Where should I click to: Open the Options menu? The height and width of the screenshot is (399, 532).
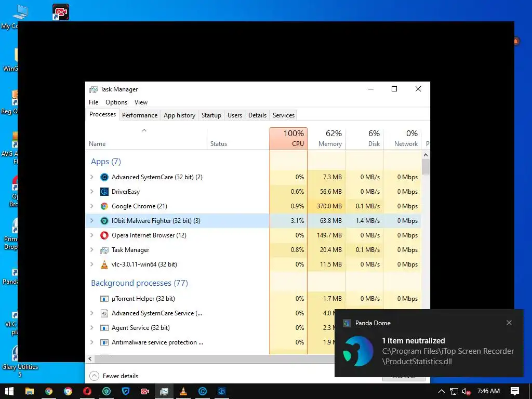tap(116, 102)
